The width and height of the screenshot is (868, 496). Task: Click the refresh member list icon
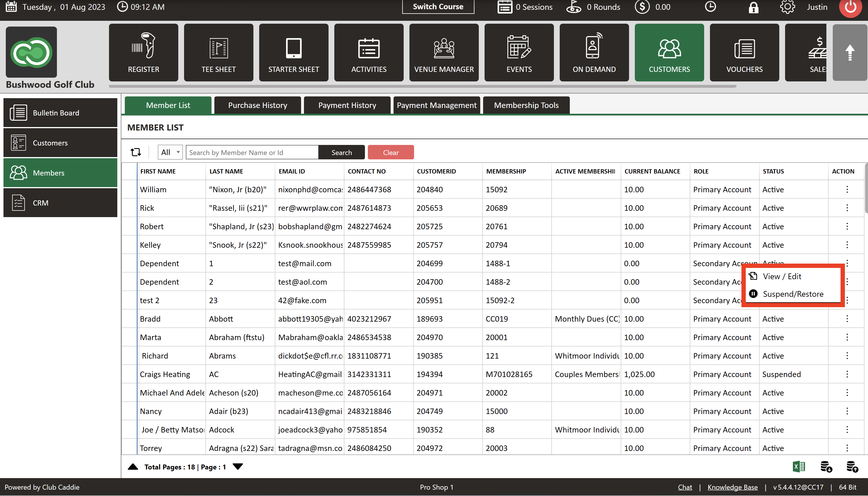coord(136,152)
